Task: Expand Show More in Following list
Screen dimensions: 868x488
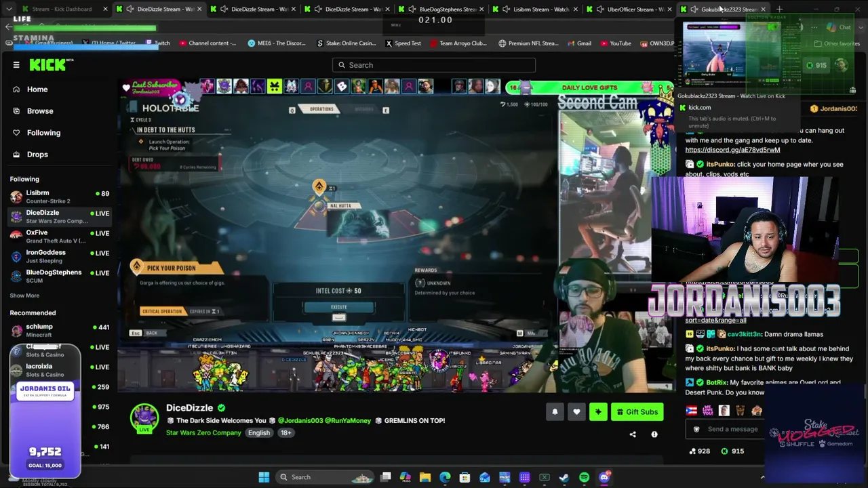Action: coord(24,296)
